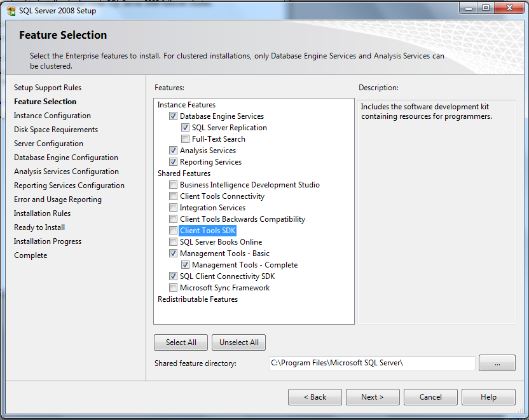Select Complete step in sidebar
Viewport: 529px width, 420px height.
[31, 255]
